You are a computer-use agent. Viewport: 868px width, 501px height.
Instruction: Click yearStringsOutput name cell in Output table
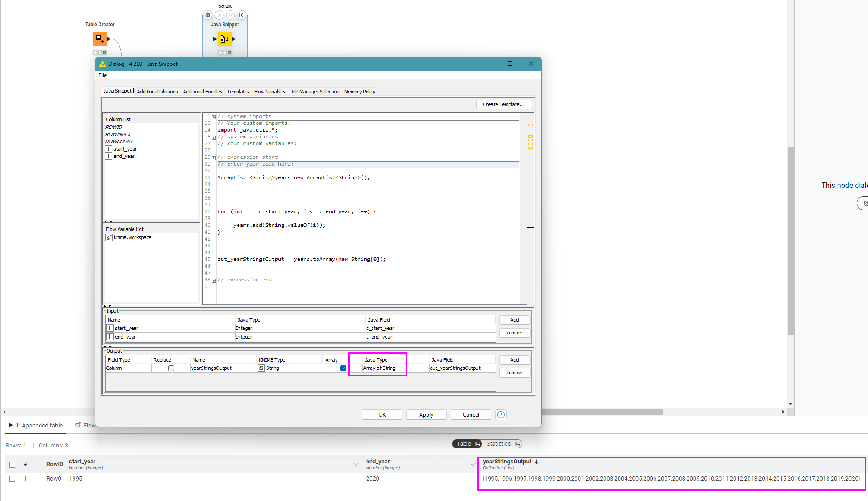223,368
